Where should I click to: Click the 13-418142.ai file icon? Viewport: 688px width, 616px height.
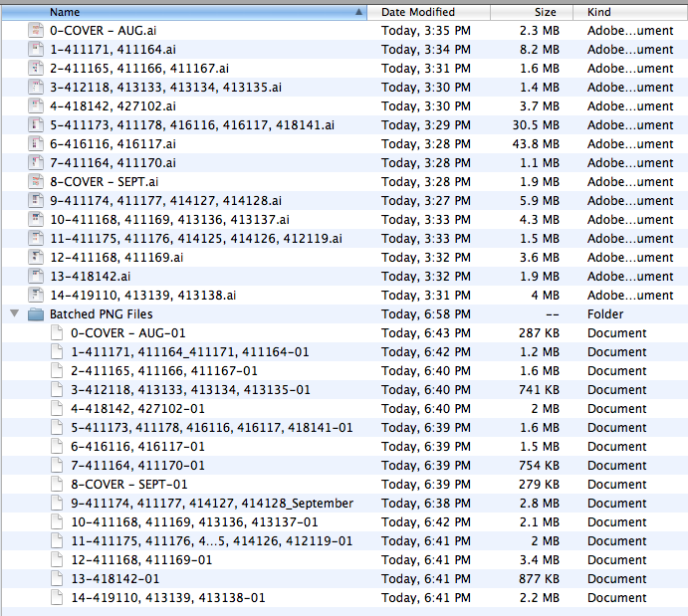click(x=36, y=276)
